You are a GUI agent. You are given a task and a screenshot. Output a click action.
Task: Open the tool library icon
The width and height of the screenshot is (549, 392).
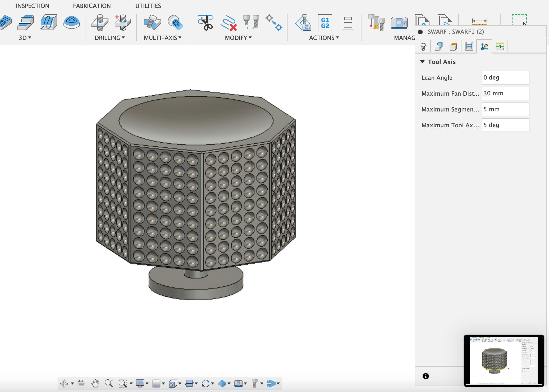376,23
